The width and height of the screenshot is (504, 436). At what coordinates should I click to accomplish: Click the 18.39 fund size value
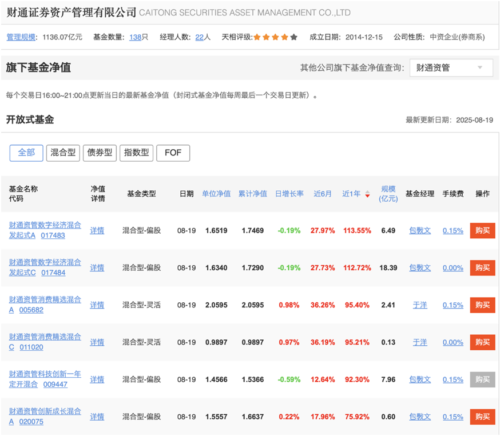[388, 268]
